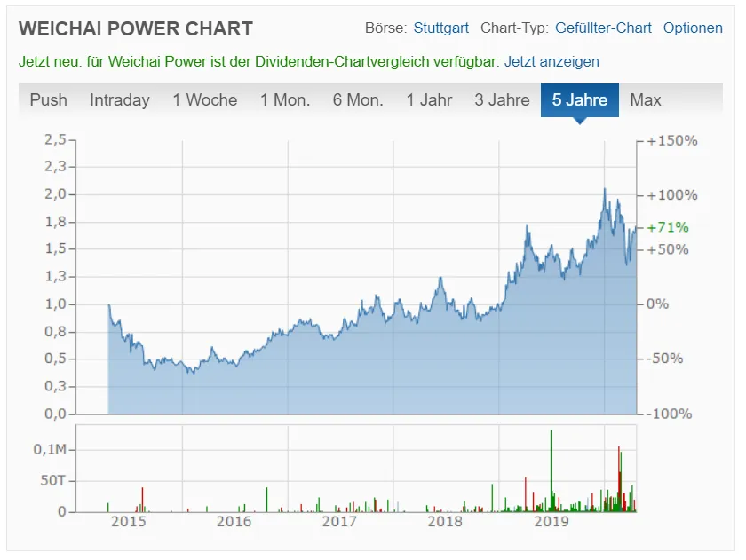Click the 2019 peak on the price chart

click(x=604, y=188)
